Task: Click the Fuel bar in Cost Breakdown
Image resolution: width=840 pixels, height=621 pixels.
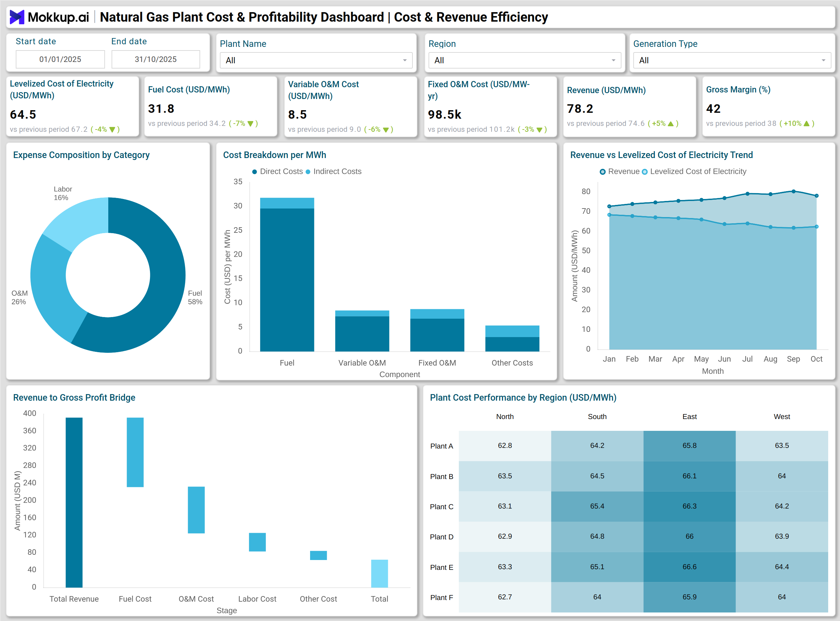Action: (x=287, y=275)
